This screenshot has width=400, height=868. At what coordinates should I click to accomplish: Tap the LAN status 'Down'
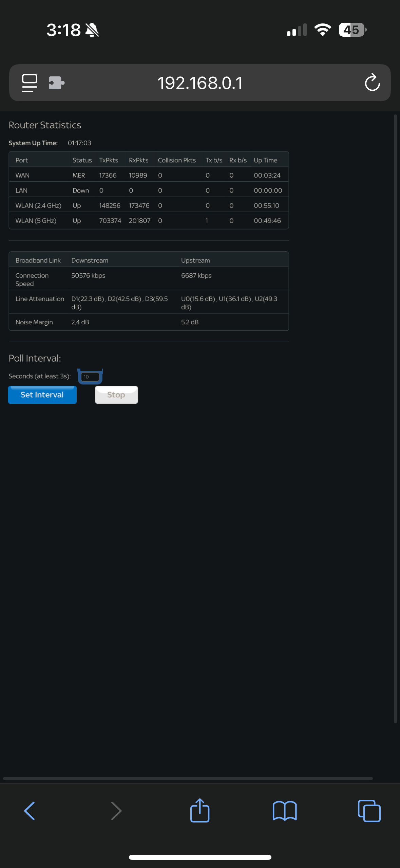point(81,191)
